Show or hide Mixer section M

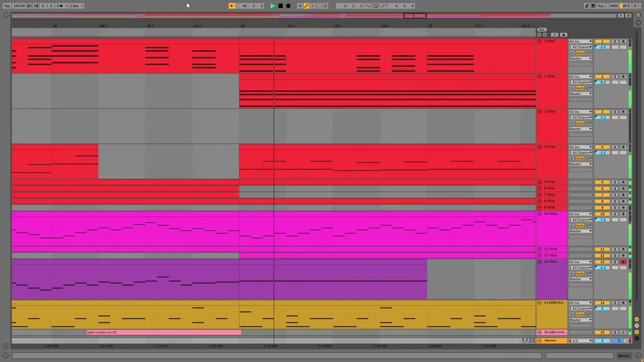click(636, 332)
